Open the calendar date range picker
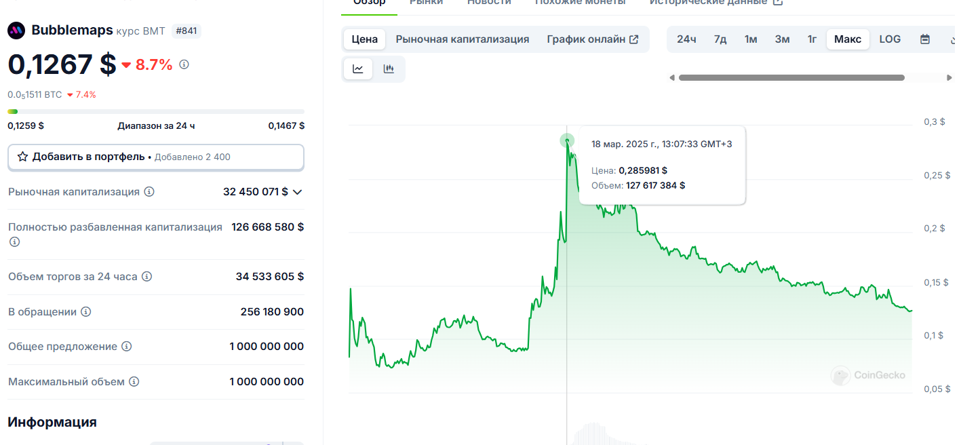The image size is (980, 445). pyautogui.click(x=924, y=39)
